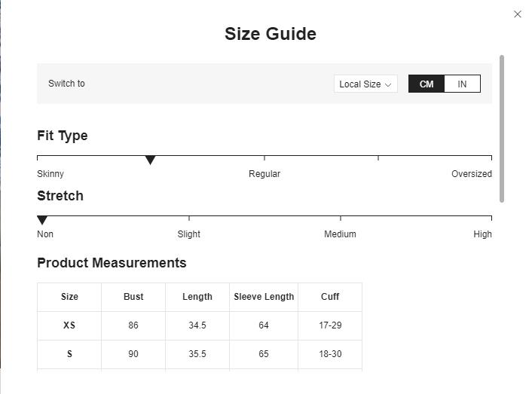
Task: Click the Cuff column header
Action: [x=330, y=297]
